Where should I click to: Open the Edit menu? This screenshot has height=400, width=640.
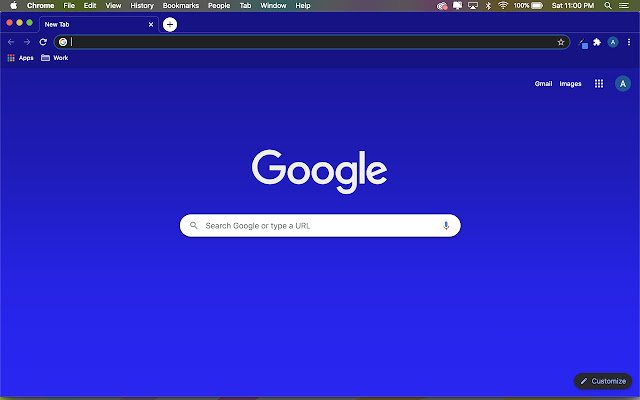tap(90, 5)
